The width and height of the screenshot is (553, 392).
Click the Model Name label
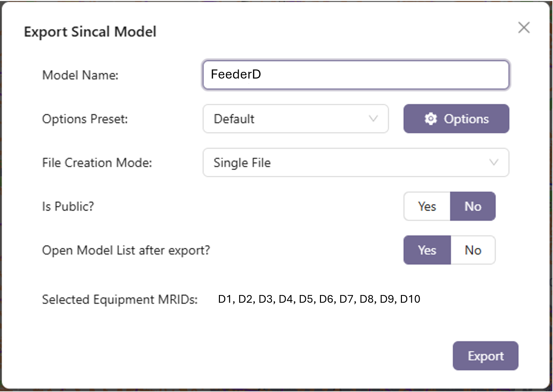click(80, 75)
